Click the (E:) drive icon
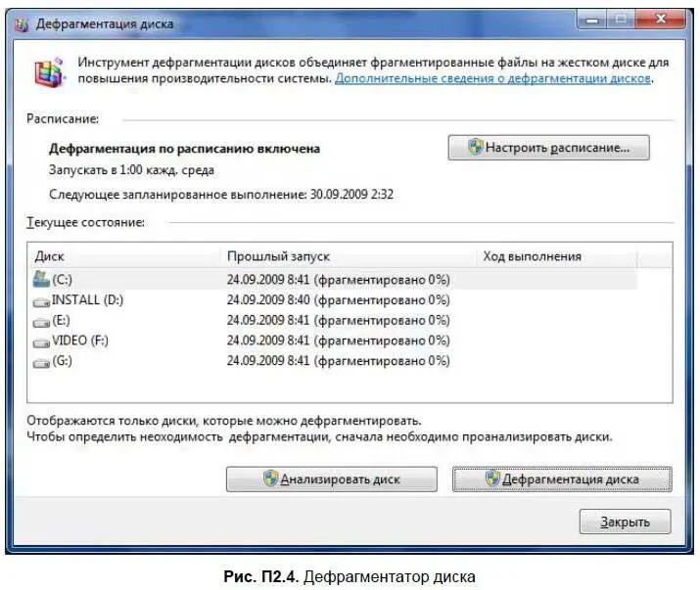700x590 pixels. click(41, 322)
